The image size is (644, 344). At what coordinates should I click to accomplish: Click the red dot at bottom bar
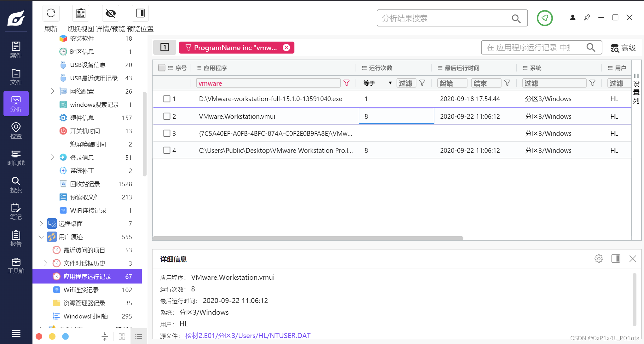point(39,336)
